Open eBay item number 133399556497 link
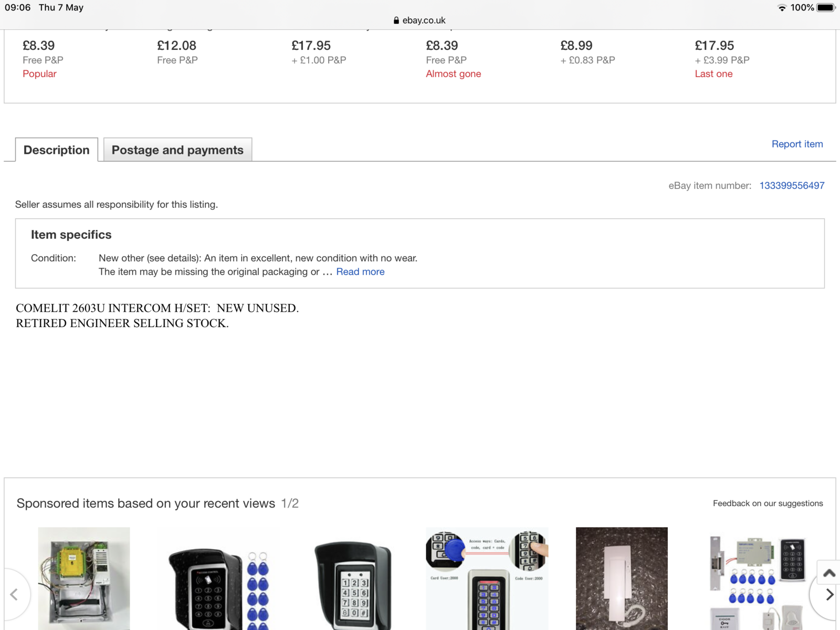This screenshot has width=840, height=630. (792, 185)
